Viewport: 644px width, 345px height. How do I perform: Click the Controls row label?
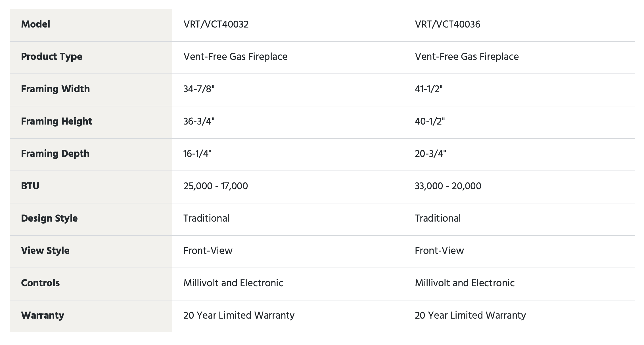[x=40, y=283]
